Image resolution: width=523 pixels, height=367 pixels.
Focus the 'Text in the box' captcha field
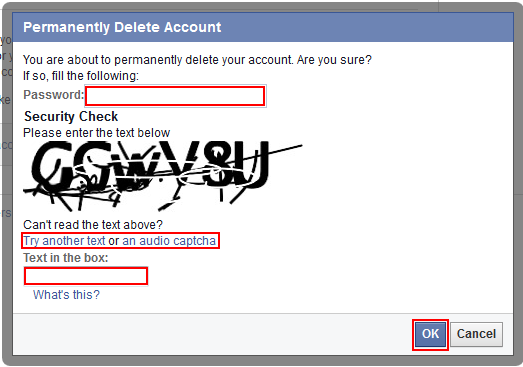(x=86, y=276)
